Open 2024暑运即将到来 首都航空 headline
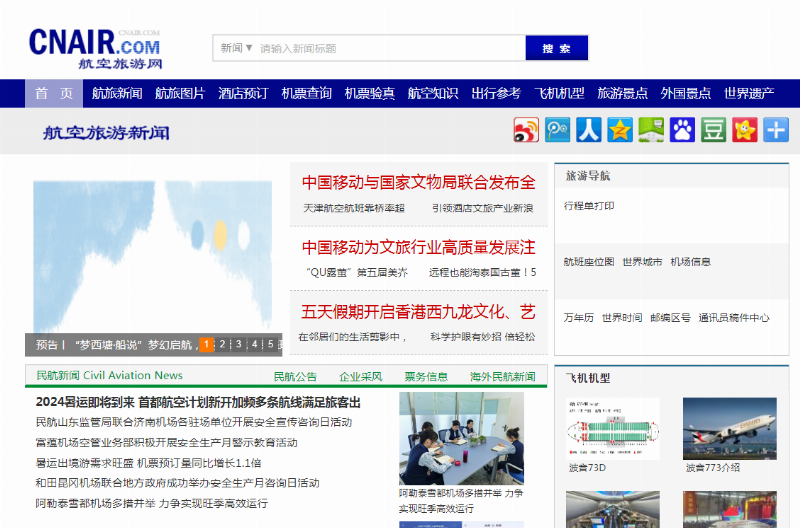The height and width of the screenshot is (528, 800). click(198, 402)
